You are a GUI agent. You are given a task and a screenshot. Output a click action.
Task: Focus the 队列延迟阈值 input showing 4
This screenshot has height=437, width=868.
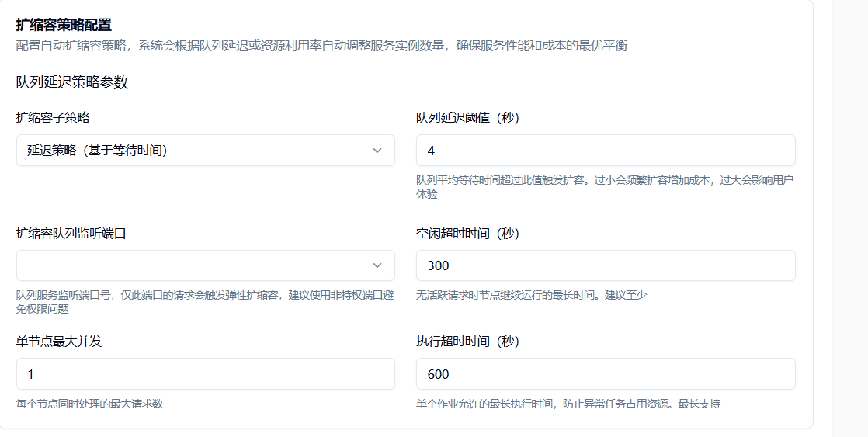pyautogui.click(x=606, y=151)
